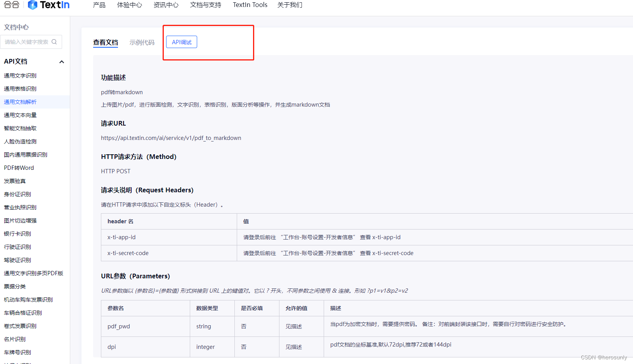Open 身份证识别 in sidebar
The width and height of the screenshot is (633, 364).
click(17, 194)
